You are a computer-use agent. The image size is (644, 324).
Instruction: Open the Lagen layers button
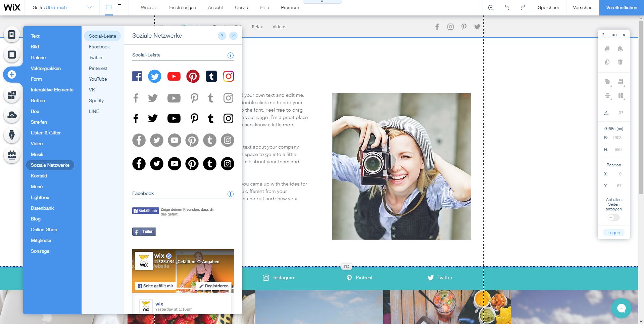coord(613,233)
